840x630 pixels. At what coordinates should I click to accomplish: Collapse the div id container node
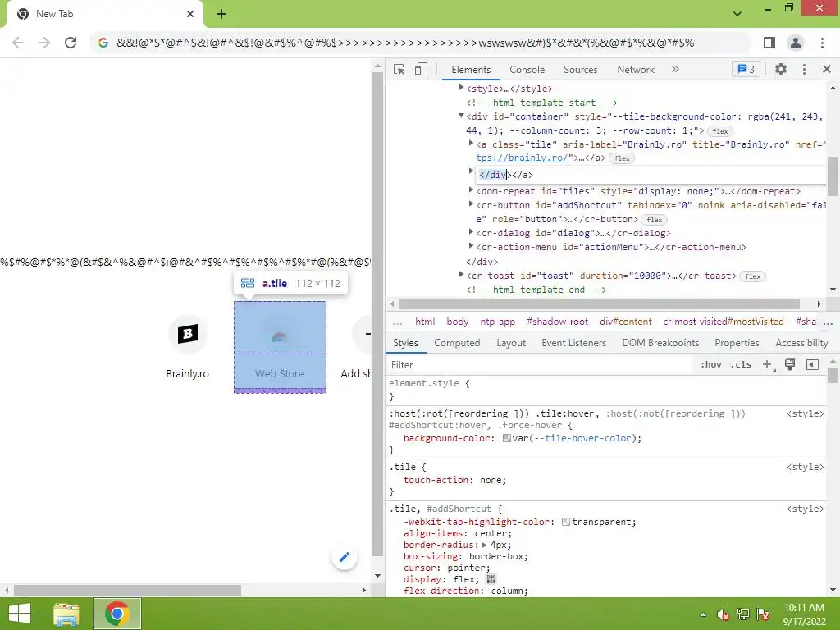(461, 115)
